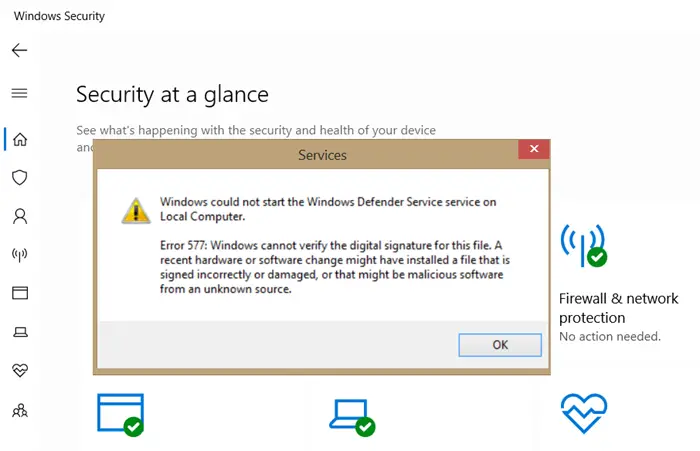
Task: Open Account protection person icon in sidebar
Action: [20, 216]
